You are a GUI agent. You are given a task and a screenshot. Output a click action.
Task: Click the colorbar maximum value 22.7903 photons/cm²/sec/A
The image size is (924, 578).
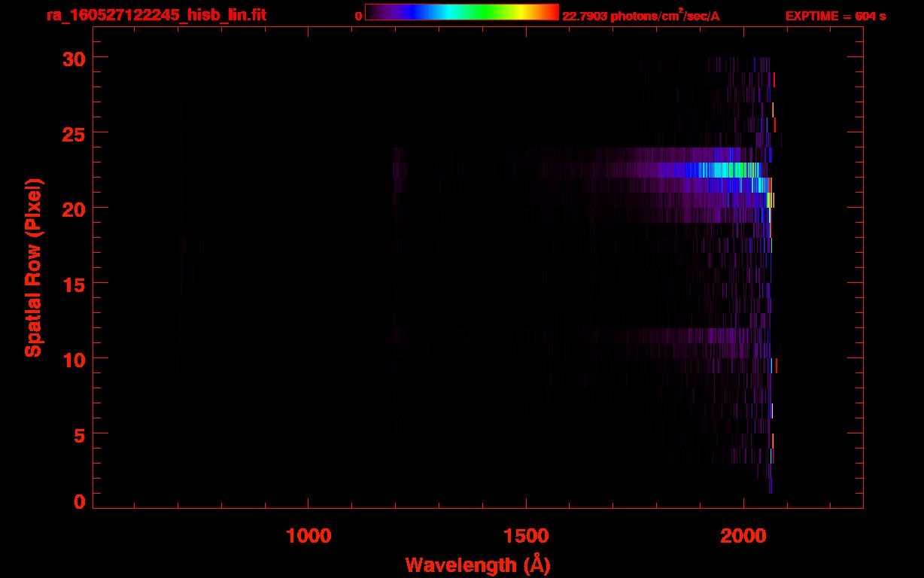(x=641, y=16)
